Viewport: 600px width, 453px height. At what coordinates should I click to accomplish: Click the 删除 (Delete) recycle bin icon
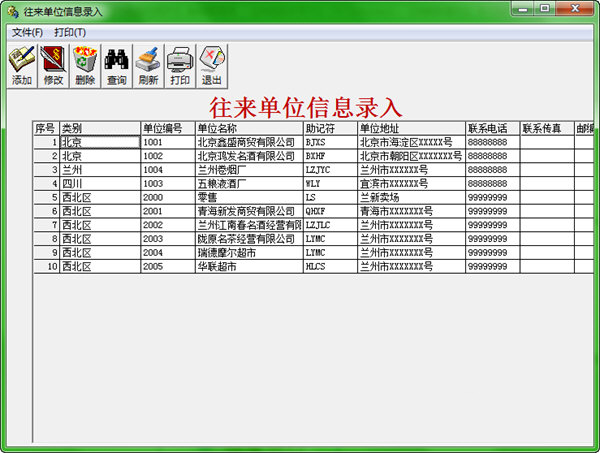pos(85,66)
